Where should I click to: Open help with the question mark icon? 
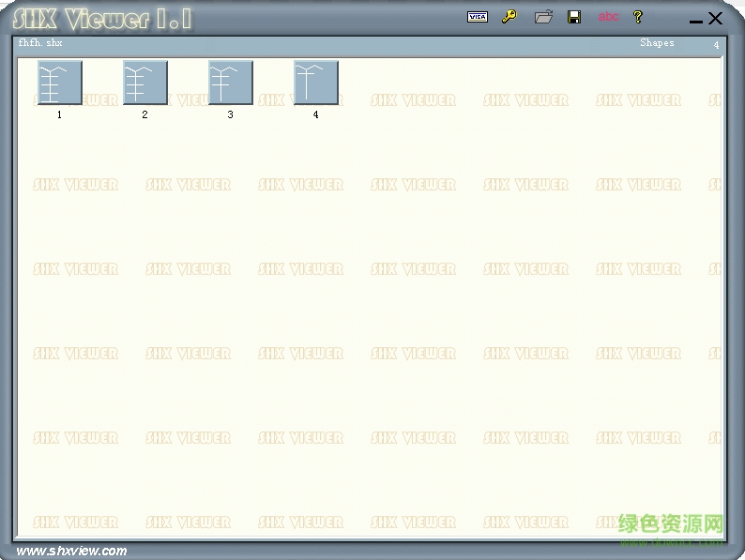tap(638, 17)
